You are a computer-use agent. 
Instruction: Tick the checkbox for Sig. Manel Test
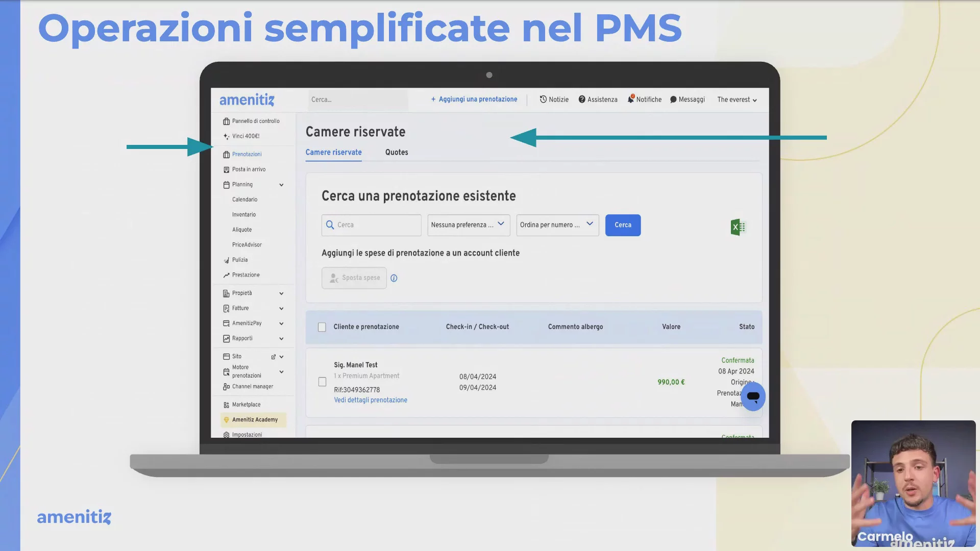tap(322, 382)
